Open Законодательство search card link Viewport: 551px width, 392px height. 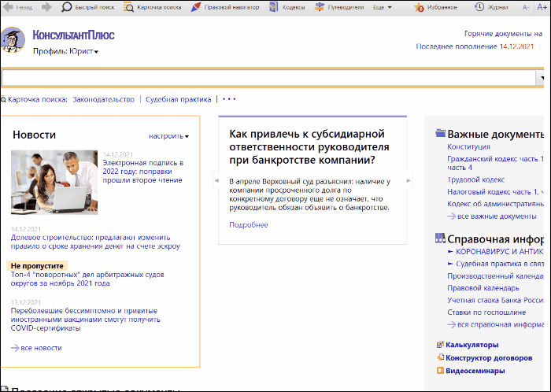tap(103, 100)
